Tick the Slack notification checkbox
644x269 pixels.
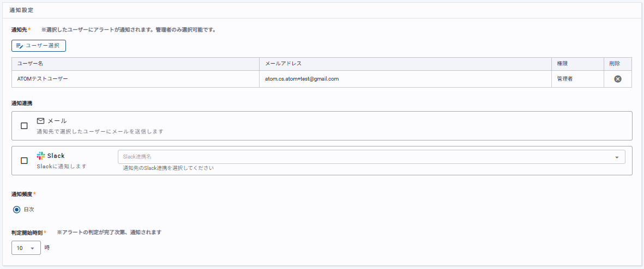pos(24,161)
